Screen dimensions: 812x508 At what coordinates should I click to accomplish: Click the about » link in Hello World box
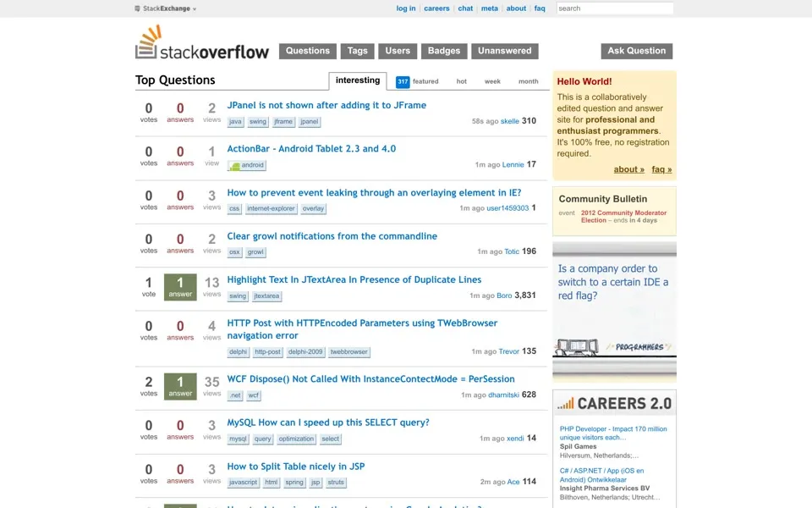tap(628, 169)
